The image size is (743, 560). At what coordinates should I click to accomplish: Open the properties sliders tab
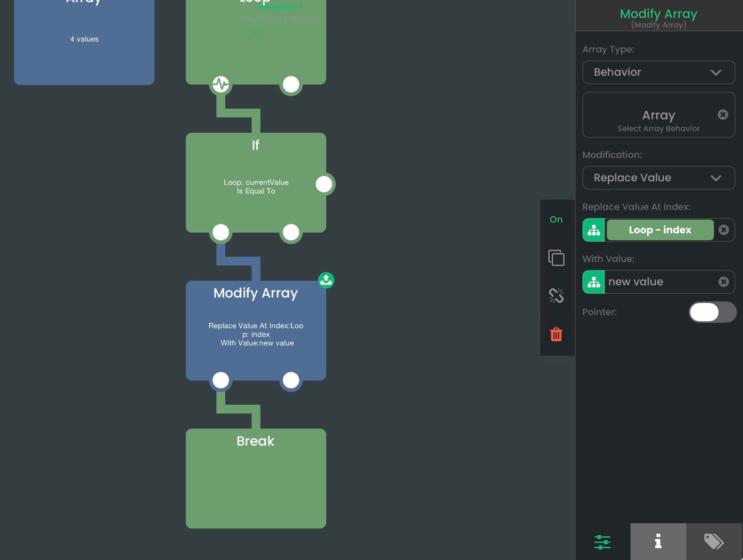tap(602, 542)
